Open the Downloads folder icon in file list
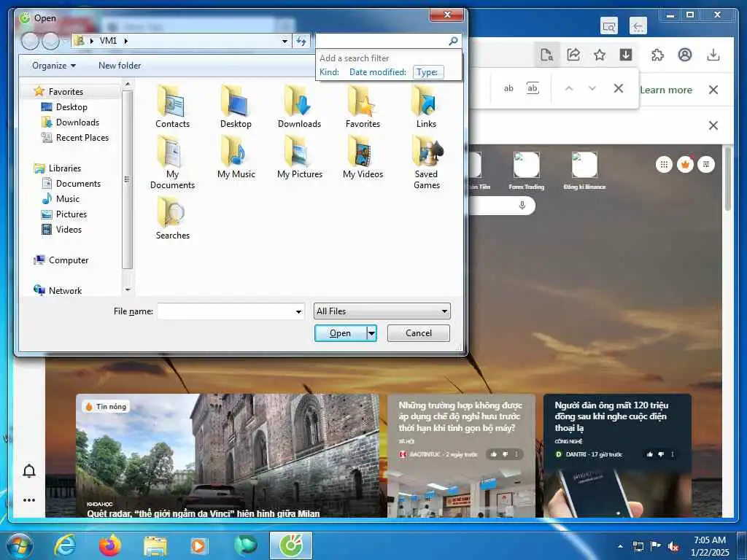The width and height of the screenshot is (747, 560). click(299, 106)
